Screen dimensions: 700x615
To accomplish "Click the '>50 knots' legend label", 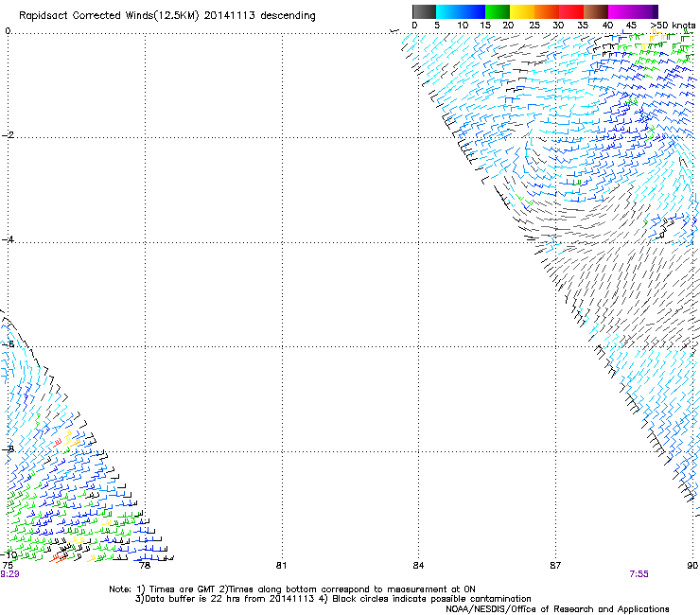I will click(x=674, y=25).
